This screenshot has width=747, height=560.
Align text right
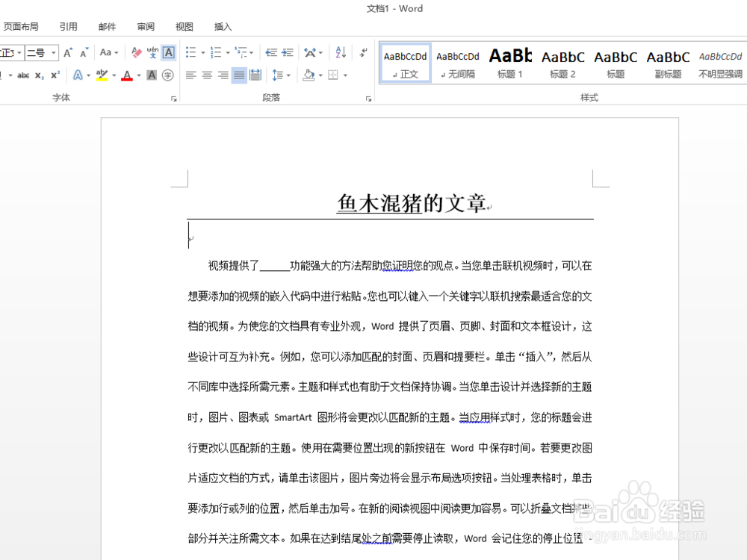click(223, 75)
